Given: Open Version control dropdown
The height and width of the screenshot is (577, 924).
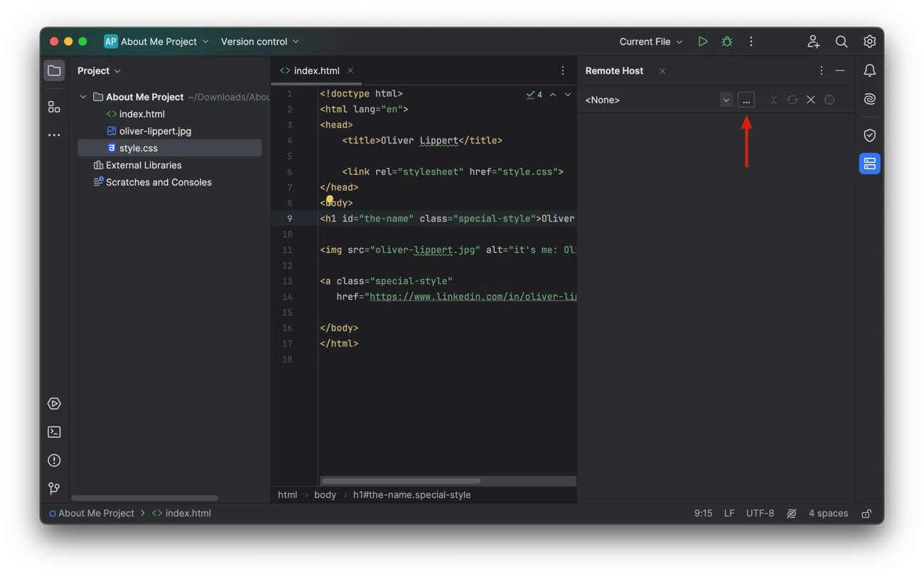Looking at the screenshot, I should (259, 41).
